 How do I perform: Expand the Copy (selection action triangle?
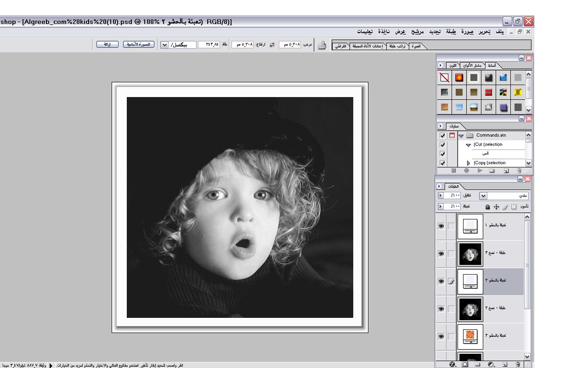tap(468, 163)
